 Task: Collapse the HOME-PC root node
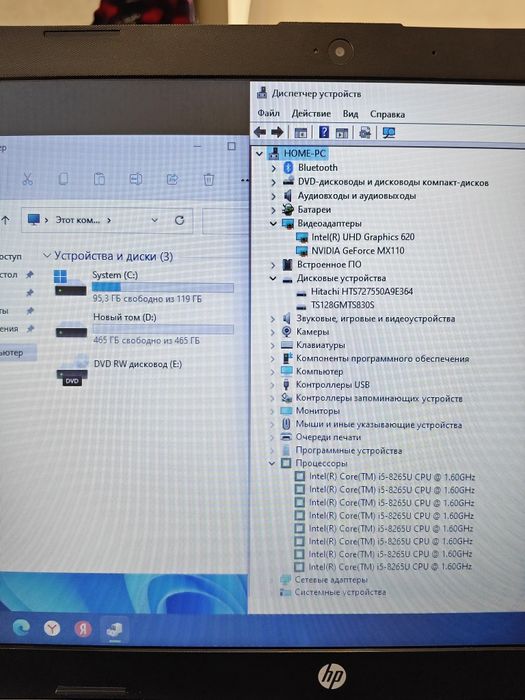[x=259, y=154]
